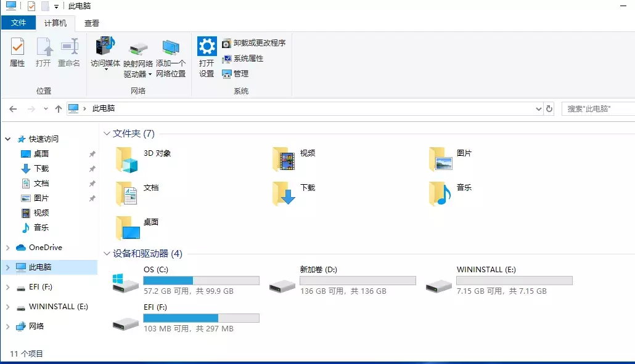Switch to 计算机 ribbon tab
635x364 pixels.
point(55,23)
